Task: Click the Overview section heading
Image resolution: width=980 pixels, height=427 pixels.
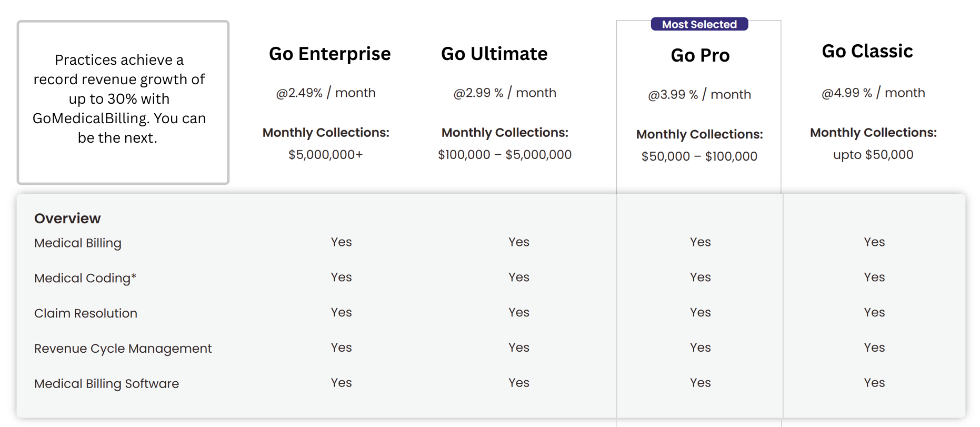Action: click(67, 219)
